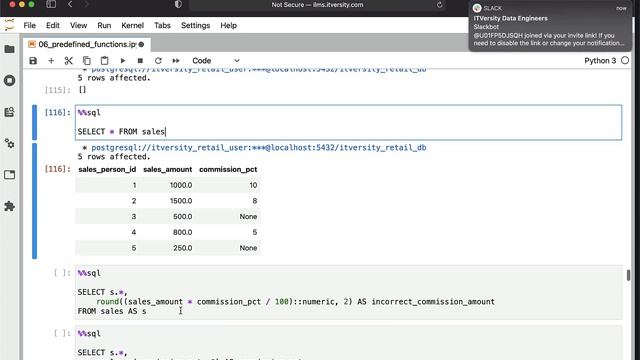Image resolution: width=640 pixels, height=360 pixels.
Task: Click the sales_amount column header
Action: click(x=167, y=169)
